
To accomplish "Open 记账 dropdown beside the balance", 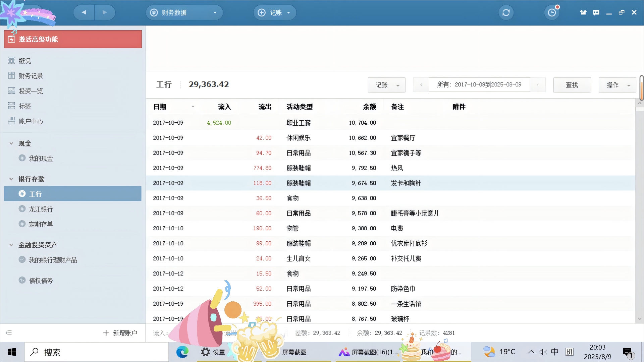I will pyautogui.click(x=386, y=85).
